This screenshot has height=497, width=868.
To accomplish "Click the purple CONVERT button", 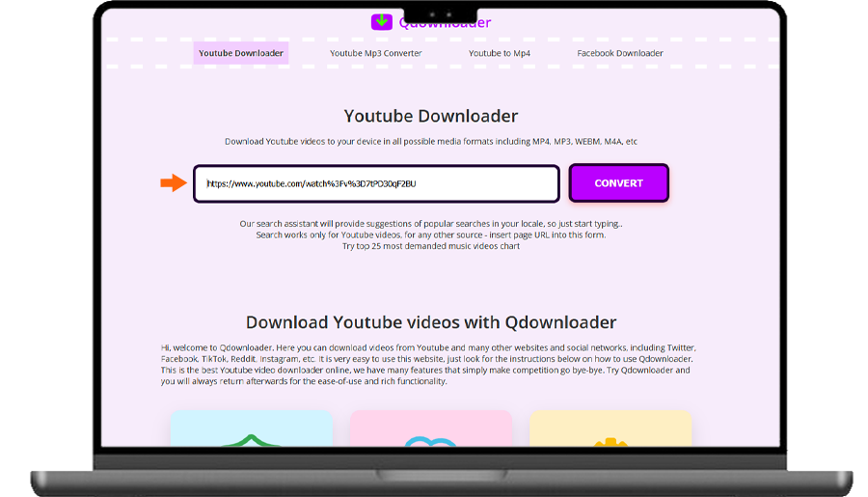I will coord(619,182).
